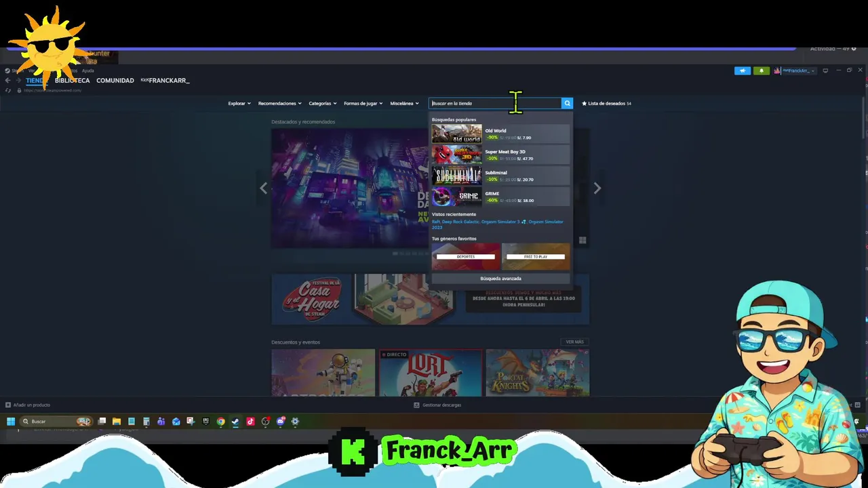Open Lista de deseados wishlist

[606, 104]
